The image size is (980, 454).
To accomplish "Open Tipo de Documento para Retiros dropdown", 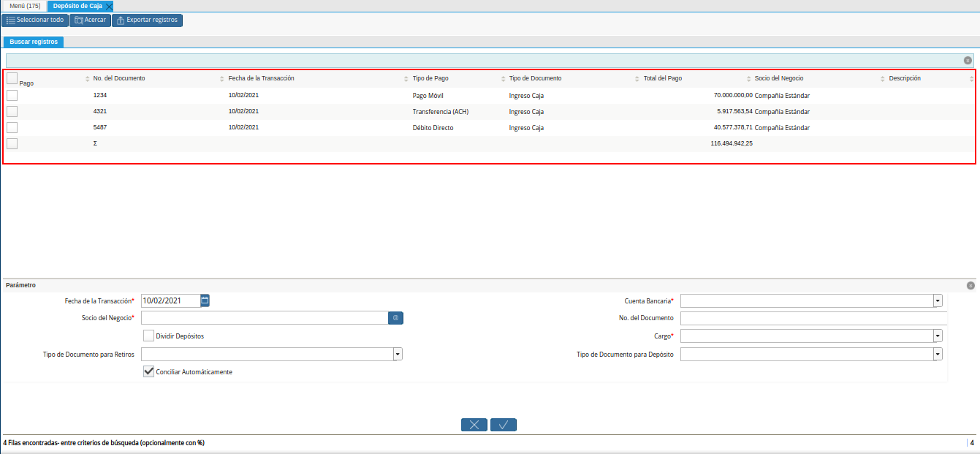I will point(398,355).
